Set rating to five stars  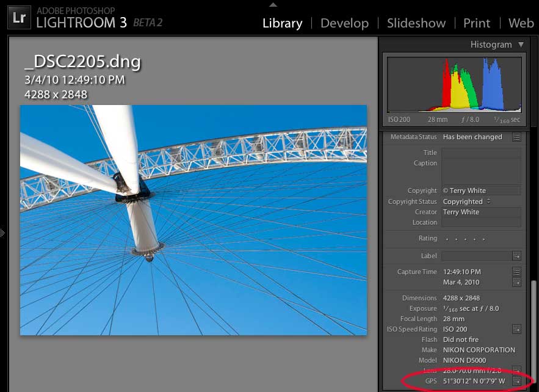(484, 239)
